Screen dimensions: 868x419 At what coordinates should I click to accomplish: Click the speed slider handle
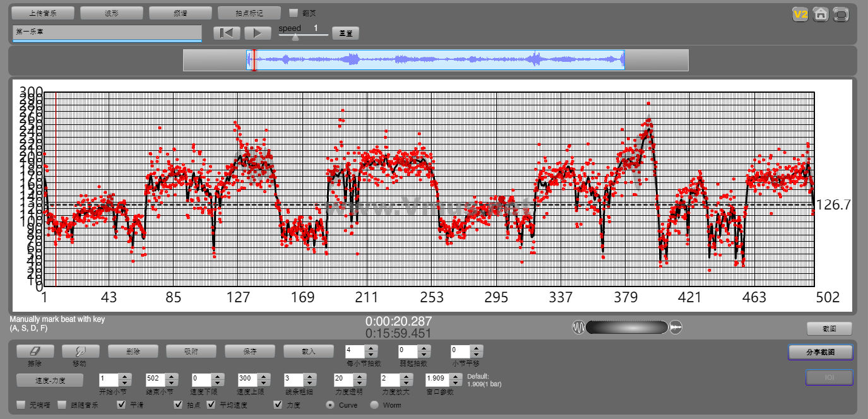coord(295,37)
